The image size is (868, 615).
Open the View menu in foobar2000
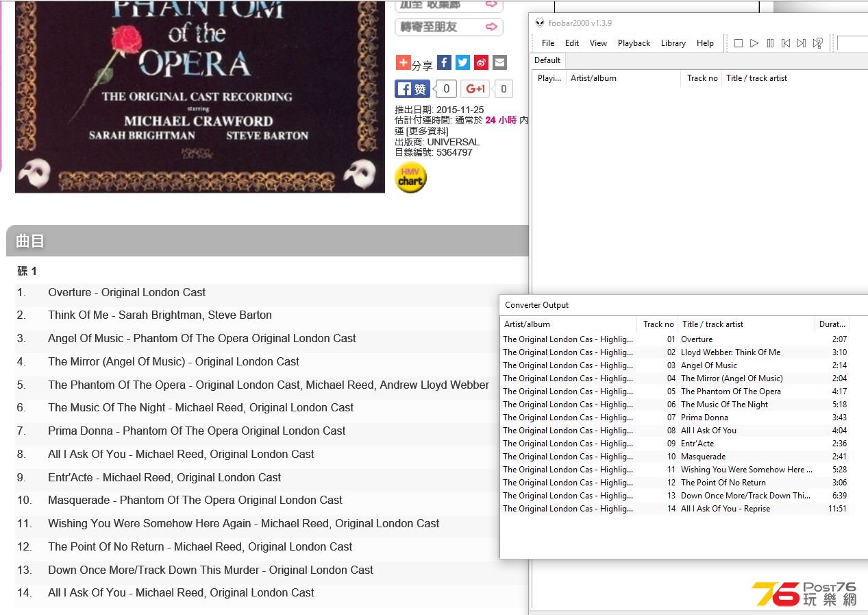(x=598, y=43)
